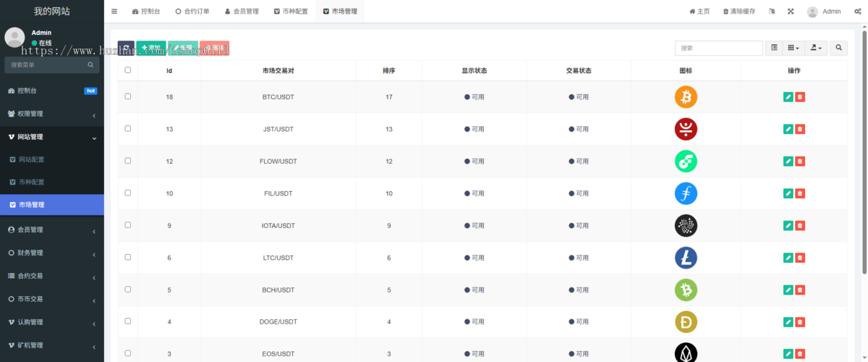Check the FIL/USDT row checkbox
Viewport: 868px width, 362px height.
128,193
